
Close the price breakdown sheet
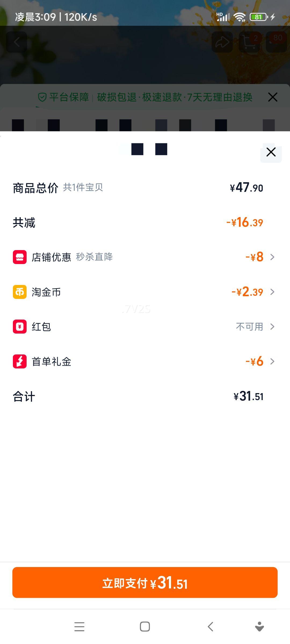pyautogui.click(x=271, y=152)
